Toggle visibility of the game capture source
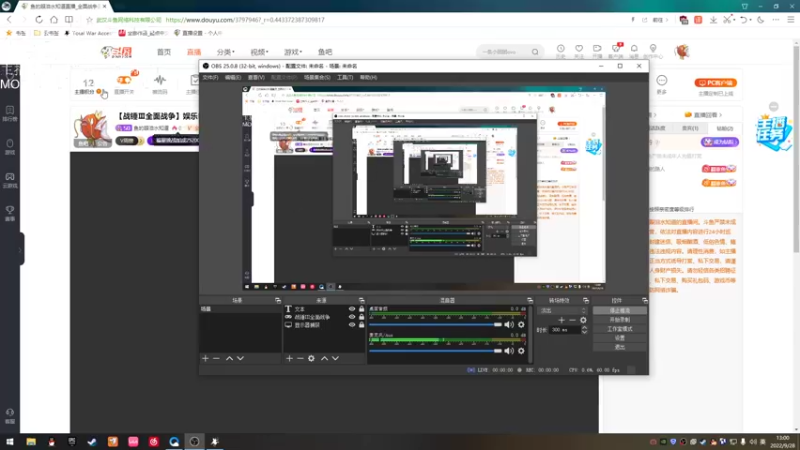Image resolution: width=800 pixels, height=450 pixels. pyautogui.click(x=352, y=317)
